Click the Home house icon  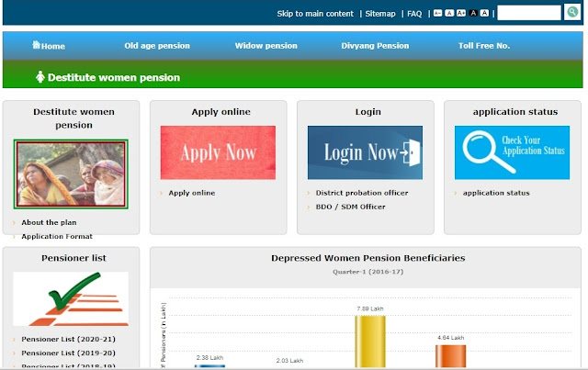click(36, 45)
